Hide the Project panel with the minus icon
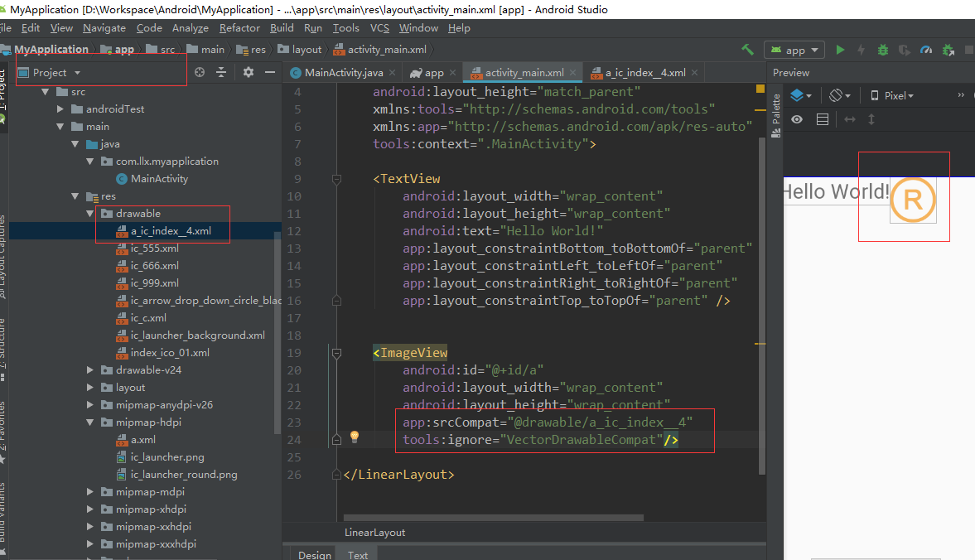Viewport: 975px width, 560px height. (270, 72)
